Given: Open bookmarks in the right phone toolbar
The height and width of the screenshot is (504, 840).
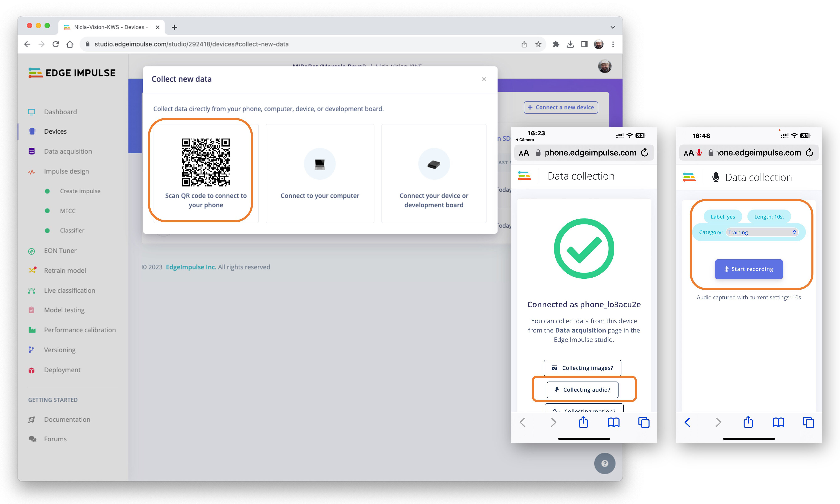Looking at the screenshot, I should [x=778, y=422].
